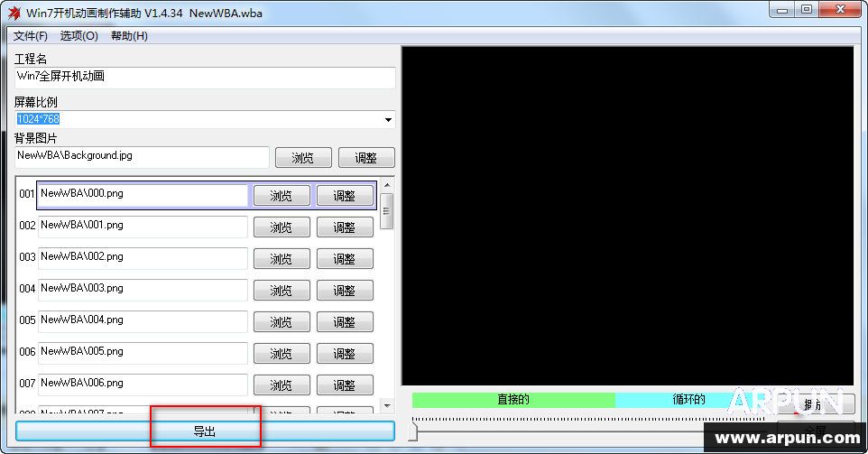Viewport: 868px width, 454px height.
Task: Click the NewWBA\005.png path field
Action: coord(143,353)
